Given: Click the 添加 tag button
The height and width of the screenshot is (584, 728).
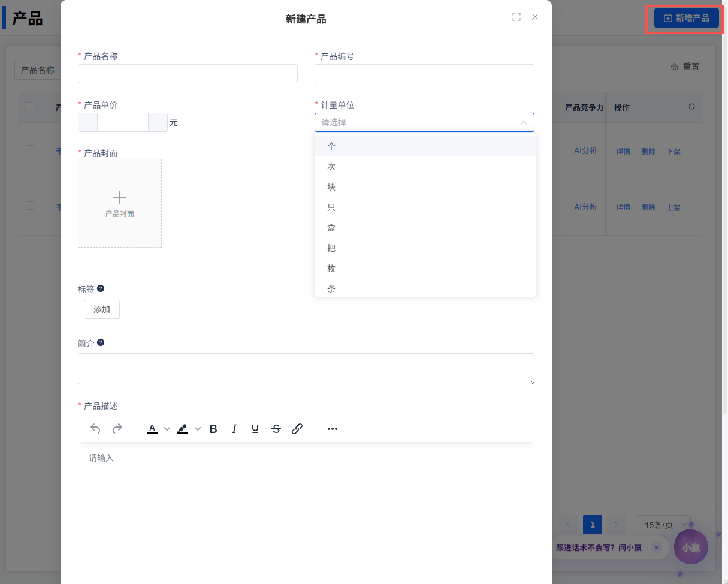Looking at the screenshot, I should click(102, 309).
